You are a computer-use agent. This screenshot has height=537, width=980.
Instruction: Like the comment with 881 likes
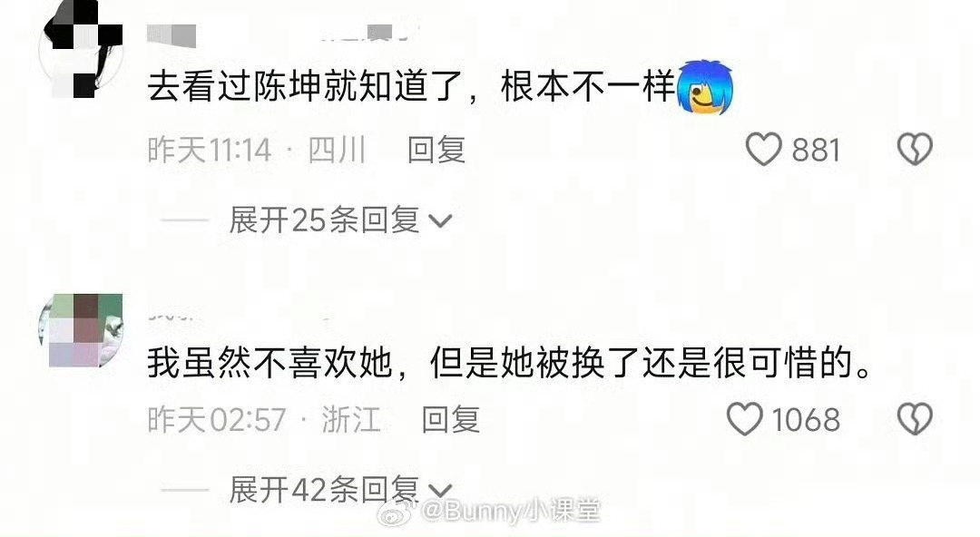pos(763,150)
